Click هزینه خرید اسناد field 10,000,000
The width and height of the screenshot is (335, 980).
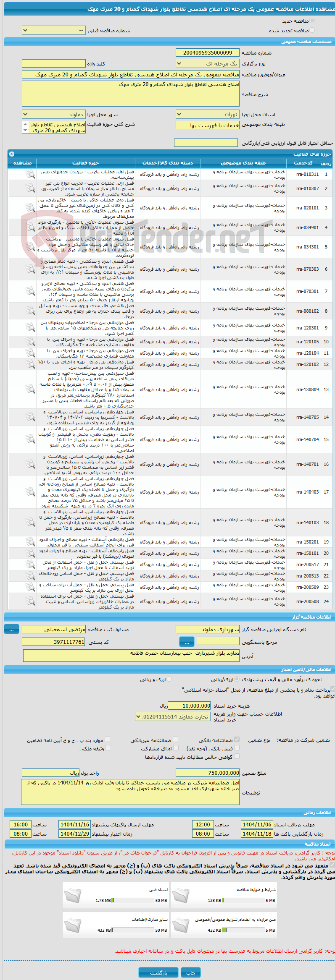[190, 706]
